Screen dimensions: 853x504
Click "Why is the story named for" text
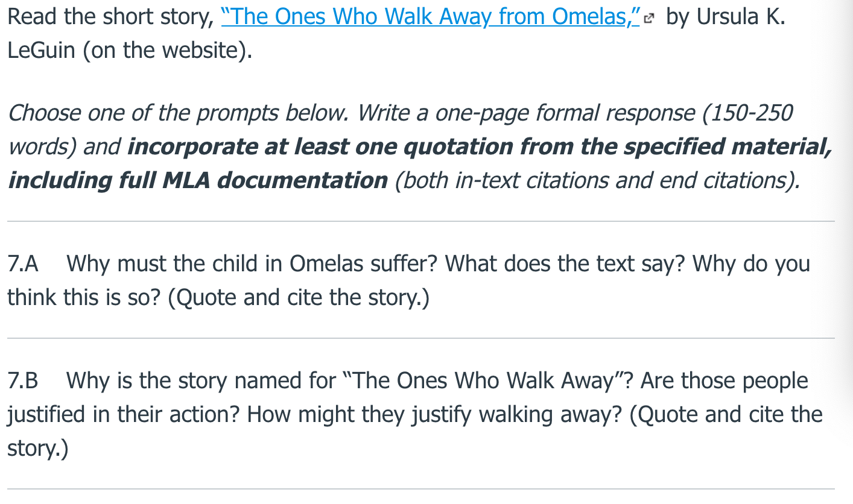(201, 381)
